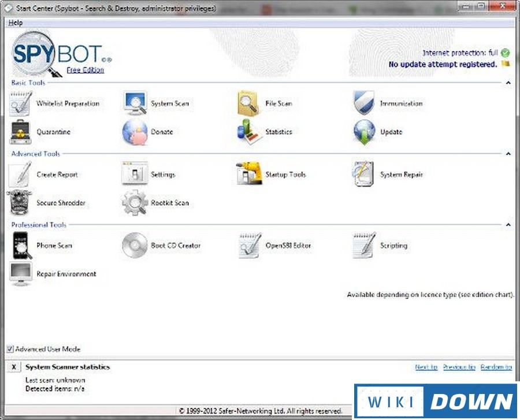The height and width of the screenshot is (420, 520).
Task: Click the Immunization label
Action: (x=402, y=103)
